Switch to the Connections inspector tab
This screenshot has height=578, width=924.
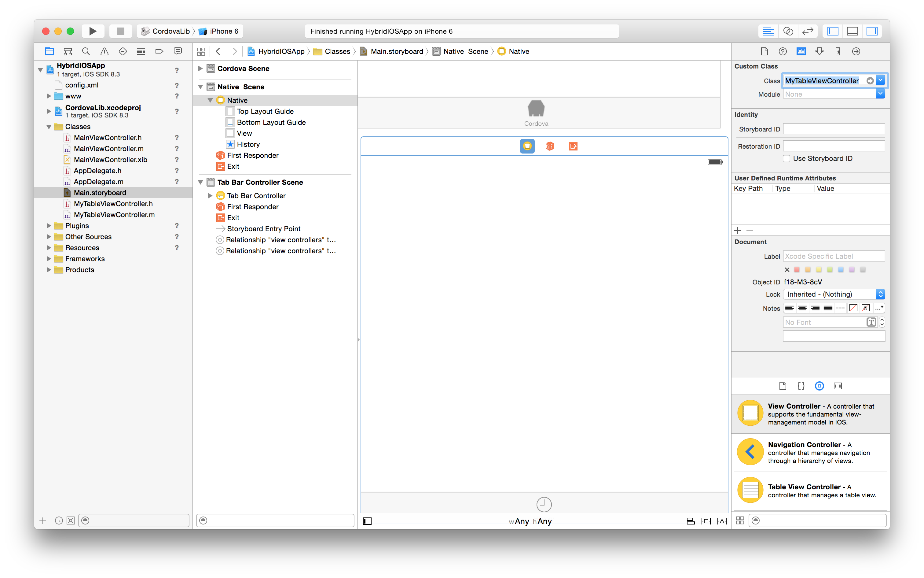pyautogui.click(x=856, y=51)
